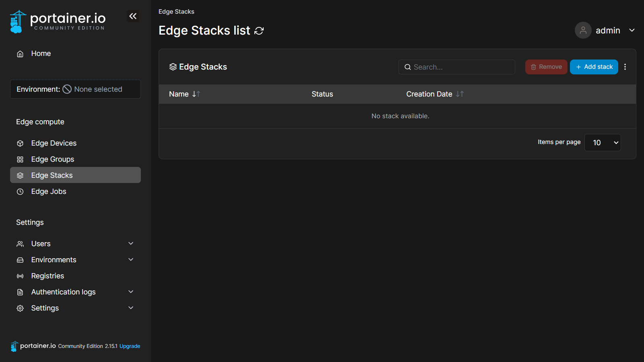Screen dimensions: 644x362
Task: Sort by Creation Date using arrows icon
Action: tap(460, 94)
